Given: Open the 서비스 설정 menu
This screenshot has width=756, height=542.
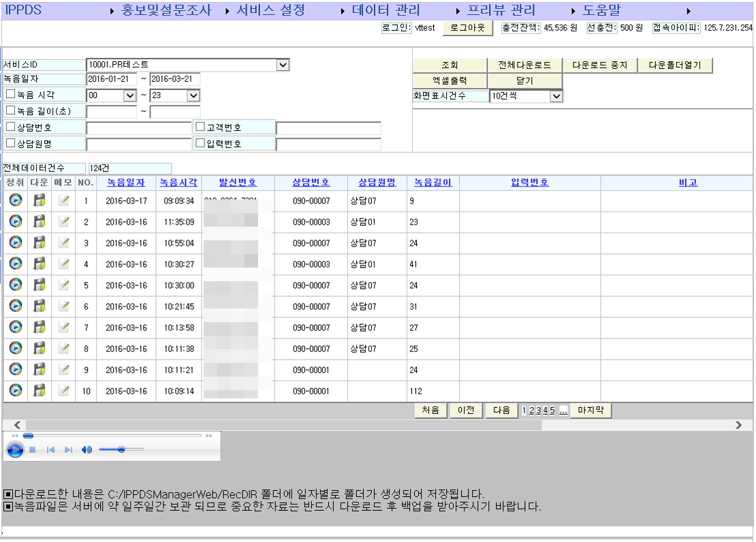Looking at the screenshot, I should 270,10.
